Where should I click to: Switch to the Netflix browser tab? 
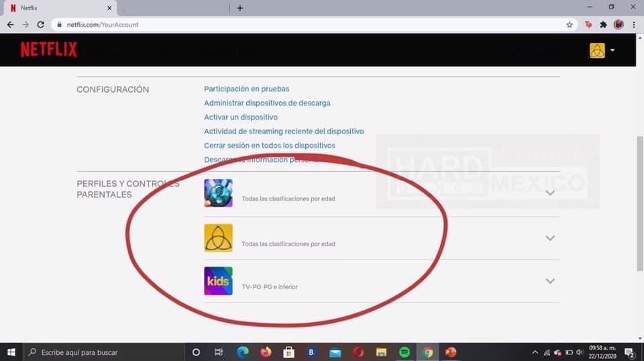[x=60, y=8]
